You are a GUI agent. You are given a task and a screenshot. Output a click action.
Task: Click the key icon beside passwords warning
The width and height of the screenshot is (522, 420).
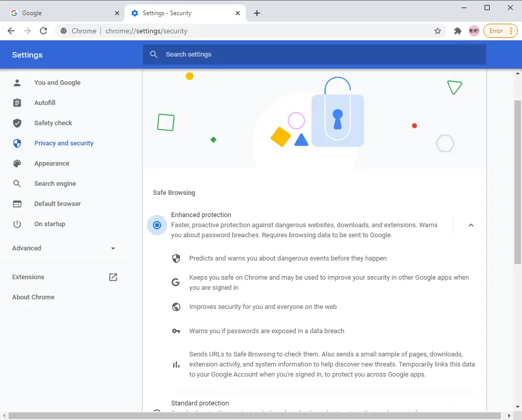click(x=176, y=331)
